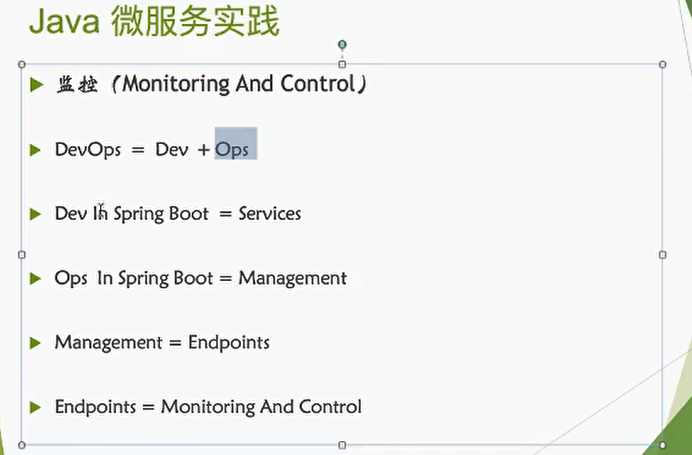
Task: Click the word Services in third bullet
Action: click(270, 214)
